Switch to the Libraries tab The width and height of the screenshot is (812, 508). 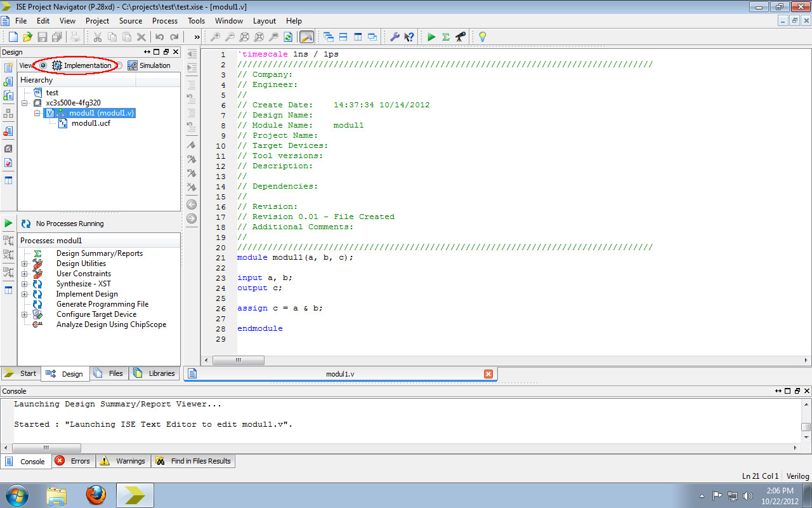pos(154,373)
